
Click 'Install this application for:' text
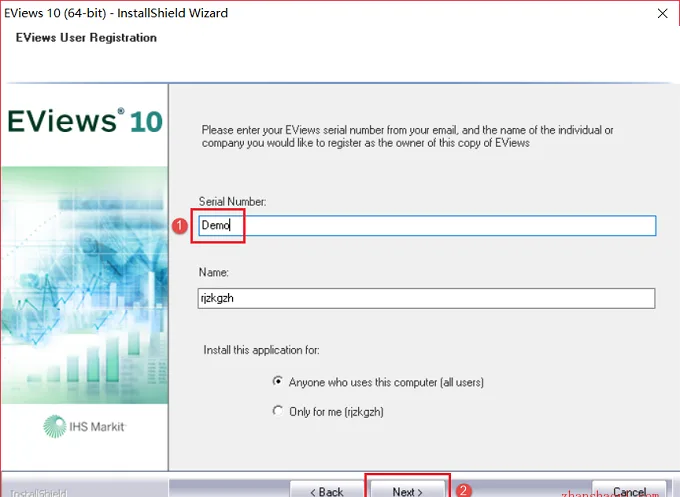point(262,350)
